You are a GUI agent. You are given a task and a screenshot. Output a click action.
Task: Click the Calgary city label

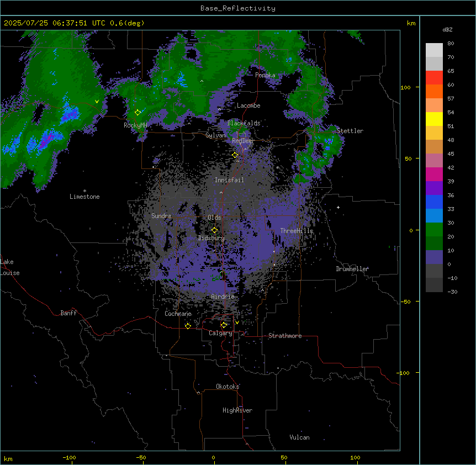pos(220,333)
